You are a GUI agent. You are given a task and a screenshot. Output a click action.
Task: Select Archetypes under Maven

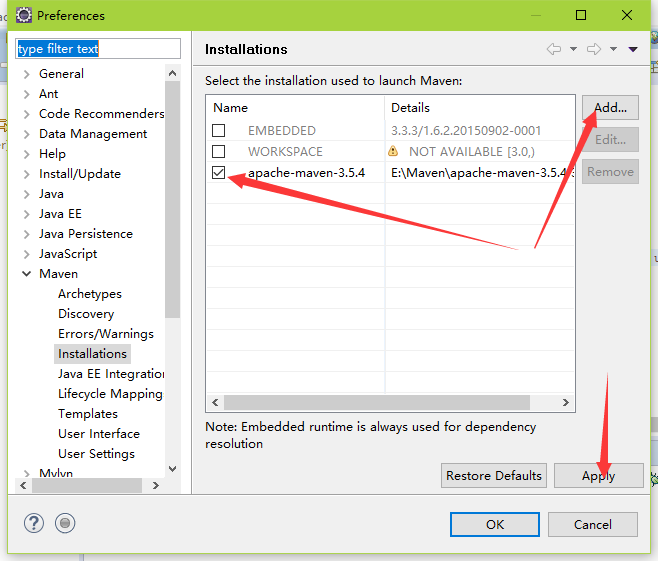click(x=90, y=294)
